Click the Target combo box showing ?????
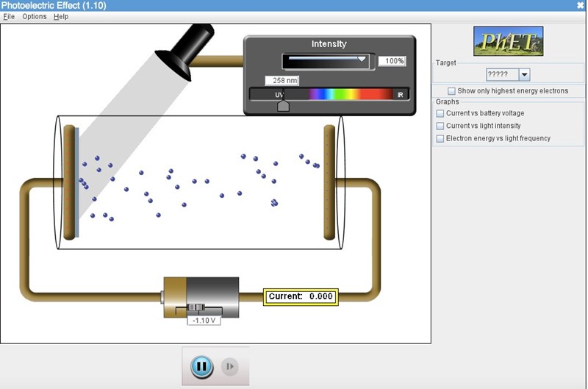 (502, 75)
